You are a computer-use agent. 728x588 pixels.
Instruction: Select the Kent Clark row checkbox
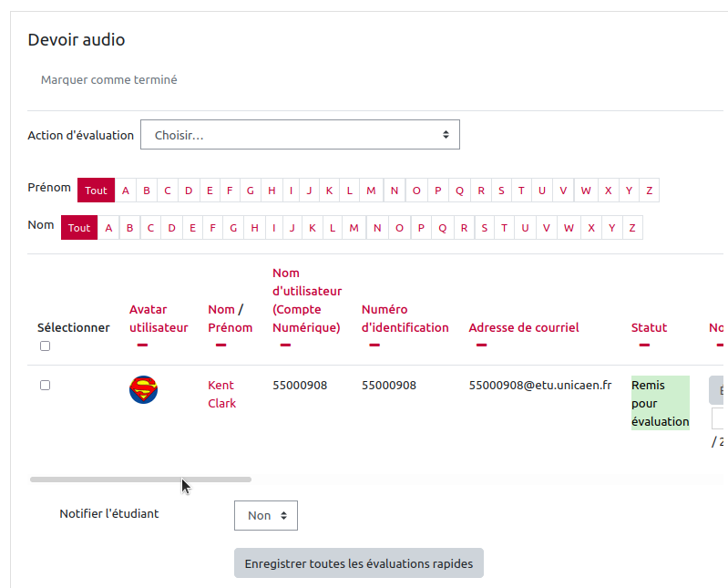point(46,386)
